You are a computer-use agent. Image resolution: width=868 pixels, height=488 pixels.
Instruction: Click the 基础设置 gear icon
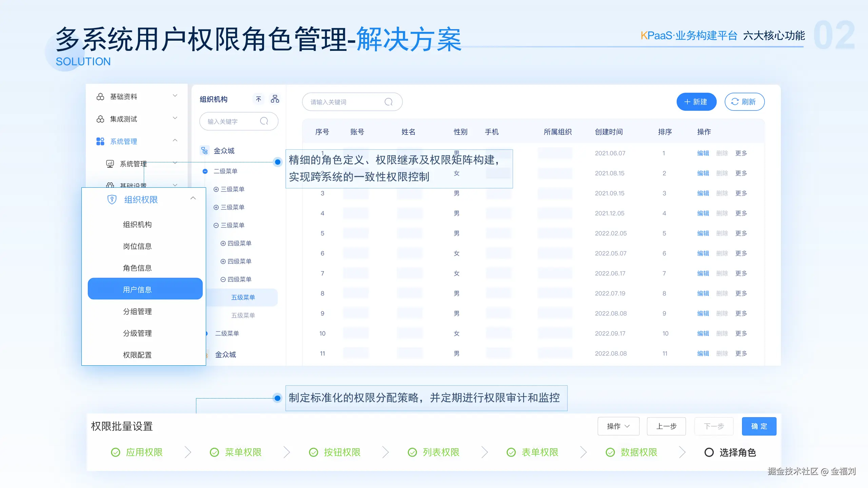click(x=110, y=186)
